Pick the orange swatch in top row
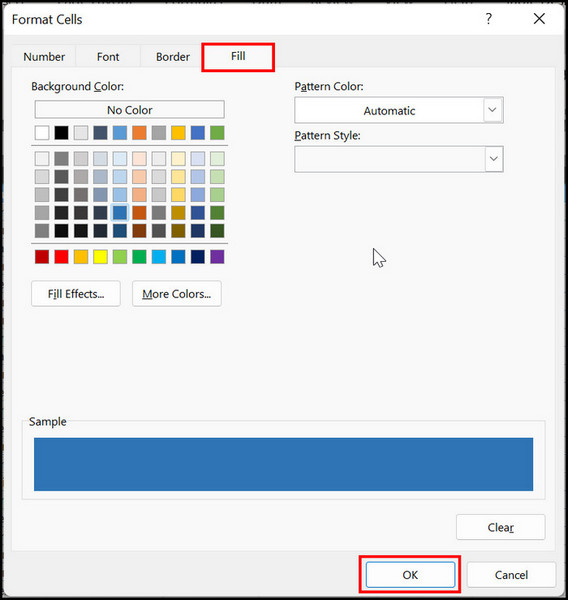 139,133
